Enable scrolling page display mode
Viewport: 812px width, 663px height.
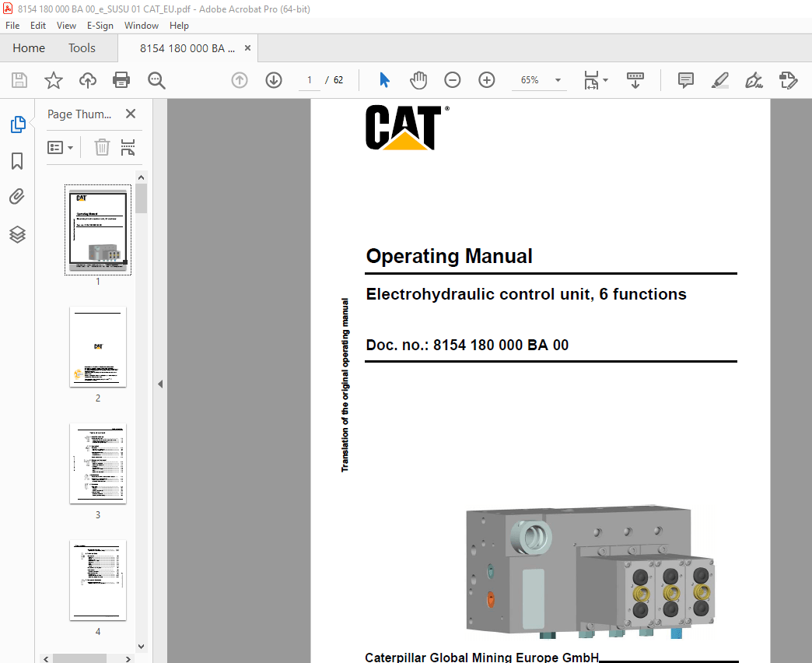point(635,79)
